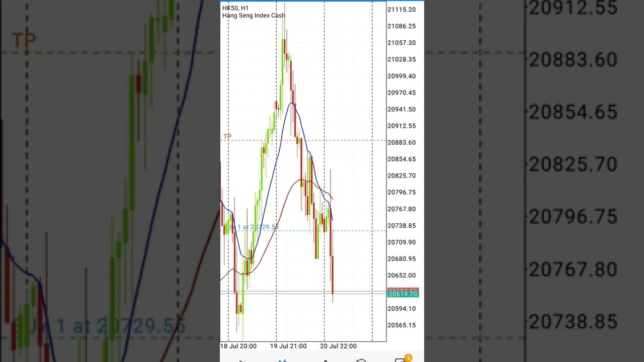Screen dimensions: 644x362
Task: Click price scale value 20999.40
Action: (401, 76)
